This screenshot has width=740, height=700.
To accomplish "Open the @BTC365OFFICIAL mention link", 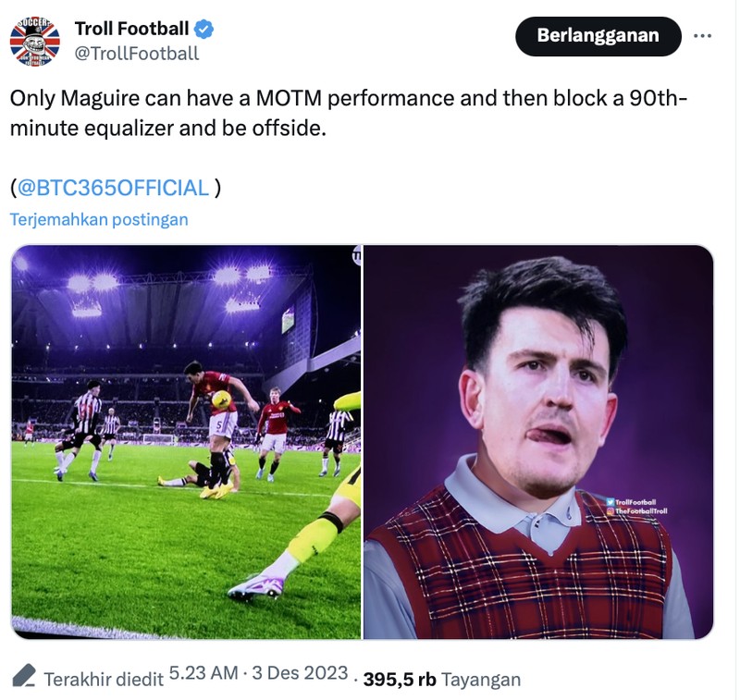I will pyautogui.click(x=116, y=187).
